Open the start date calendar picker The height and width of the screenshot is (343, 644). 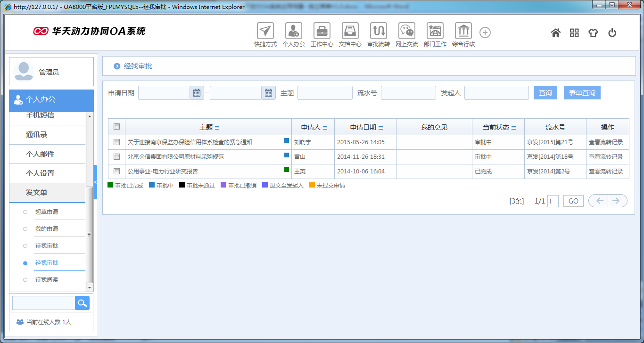pyautogui.click(x=197, y=93)
